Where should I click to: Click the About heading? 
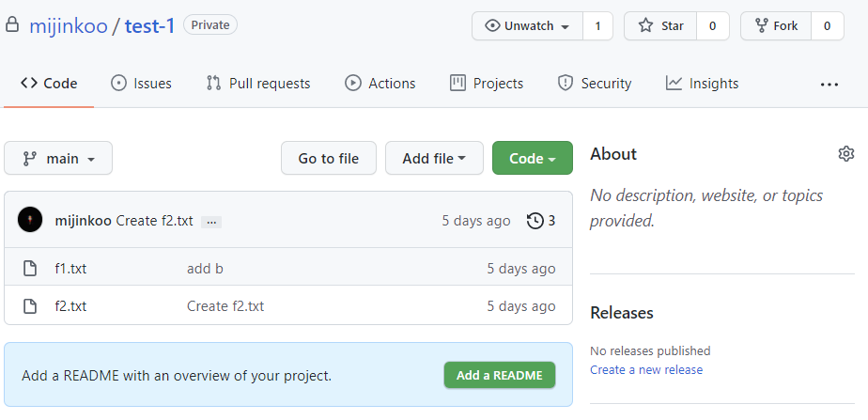[613, 154]
